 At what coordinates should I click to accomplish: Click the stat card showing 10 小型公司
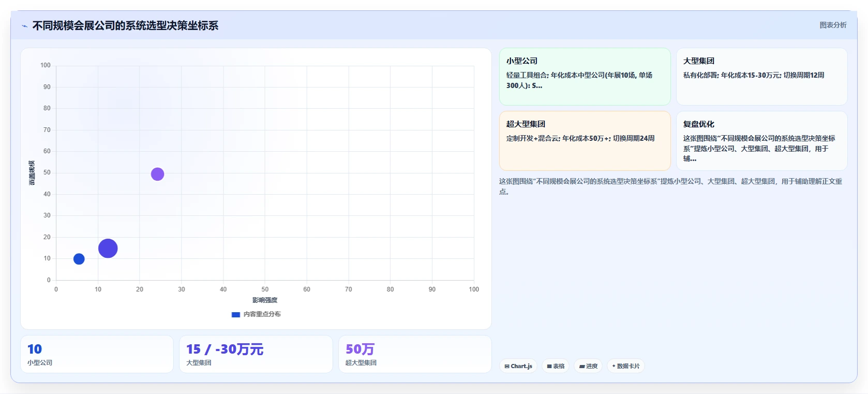pyautogui.click(x=97, y=354)
